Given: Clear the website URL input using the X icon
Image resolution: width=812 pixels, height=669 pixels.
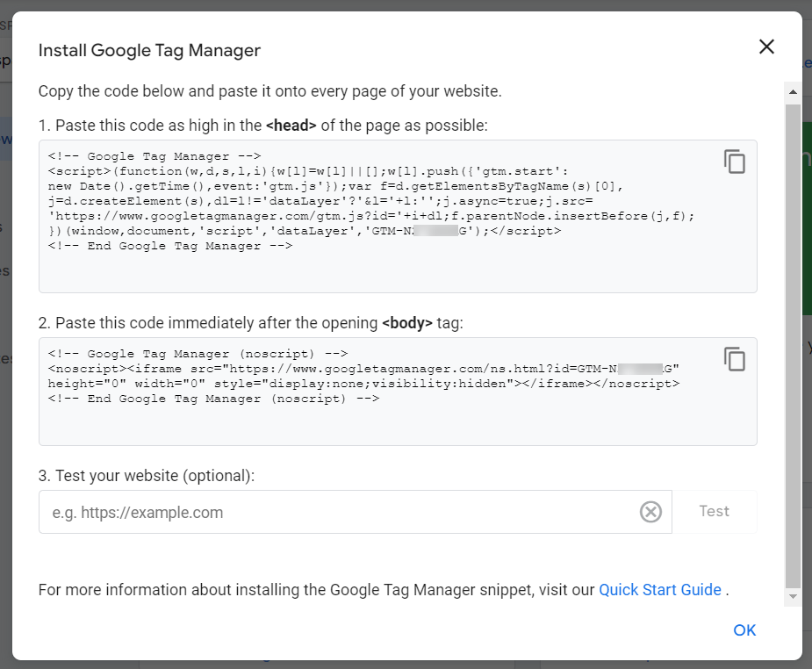Looking at the screenshot, I should pos(650,511).
